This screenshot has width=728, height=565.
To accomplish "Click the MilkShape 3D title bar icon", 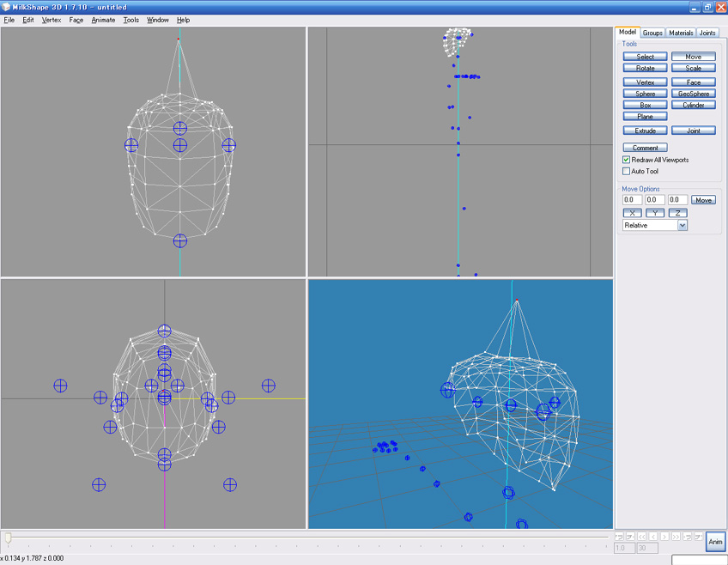I will pyautogui.click(x=6, y=7).
